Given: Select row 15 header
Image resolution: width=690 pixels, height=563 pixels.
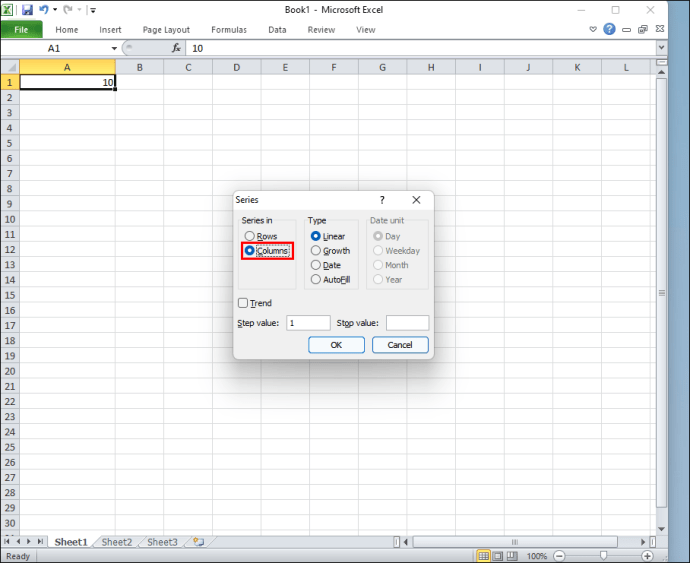Looking at the screenshot, I should [x=10, y=295].
